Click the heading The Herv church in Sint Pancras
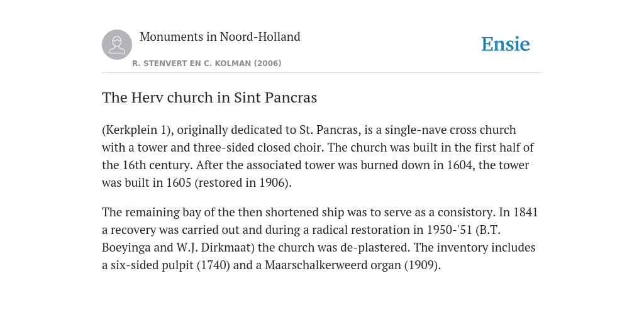The width and height of the screenshot is (644, 322). coord(209,97)
